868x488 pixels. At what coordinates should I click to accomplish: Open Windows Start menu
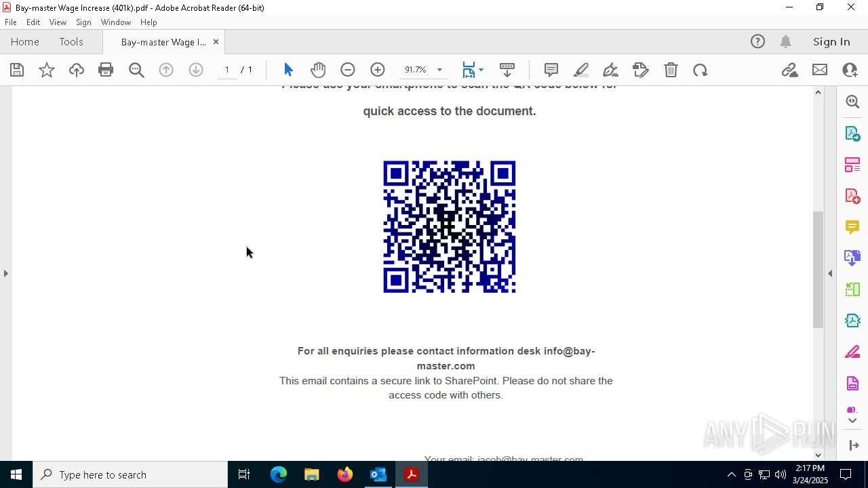16,474
